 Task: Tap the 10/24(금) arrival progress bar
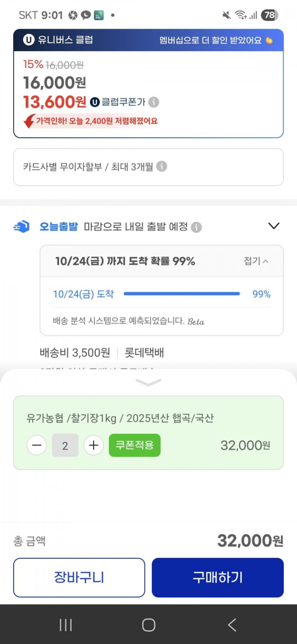(181, 294)
